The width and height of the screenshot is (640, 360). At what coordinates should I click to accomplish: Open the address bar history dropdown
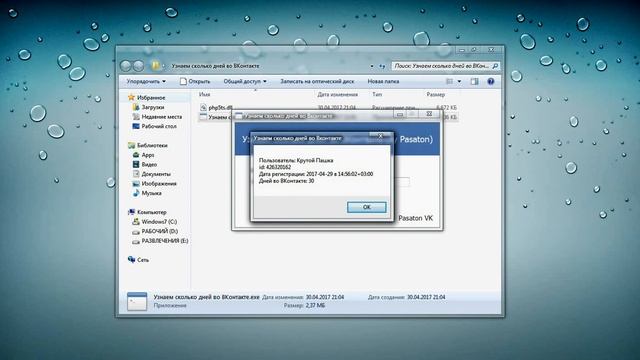pyautogui.click(x=371, y=66)
